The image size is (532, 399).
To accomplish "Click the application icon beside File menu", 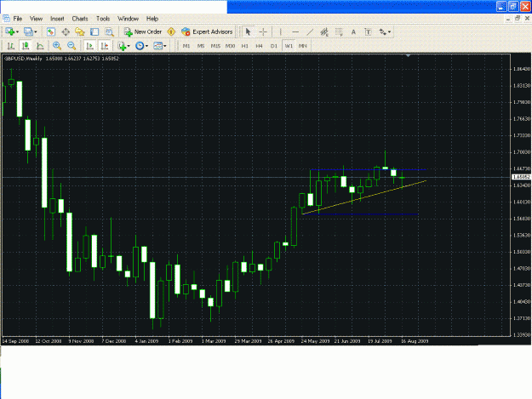I will (x=6, y=19).
